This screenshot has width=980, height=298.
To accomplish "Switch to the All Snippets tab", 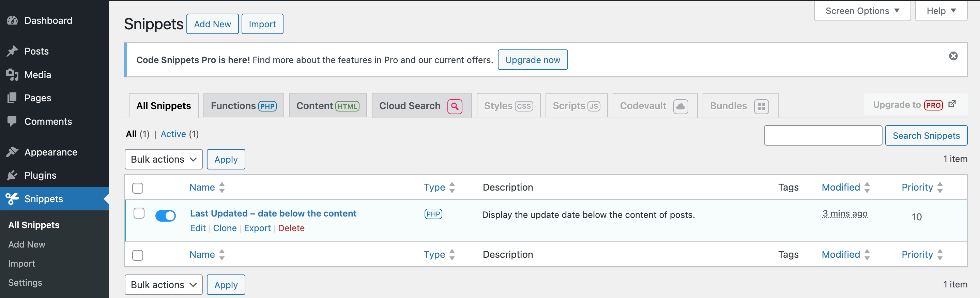I will pos(164,106).
